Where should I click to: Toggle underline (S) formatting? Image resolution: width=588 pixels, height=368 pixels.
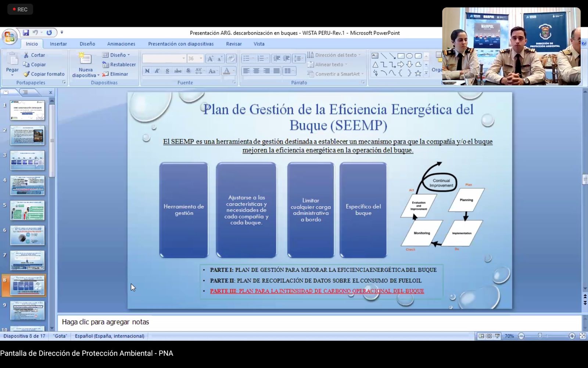167,71
